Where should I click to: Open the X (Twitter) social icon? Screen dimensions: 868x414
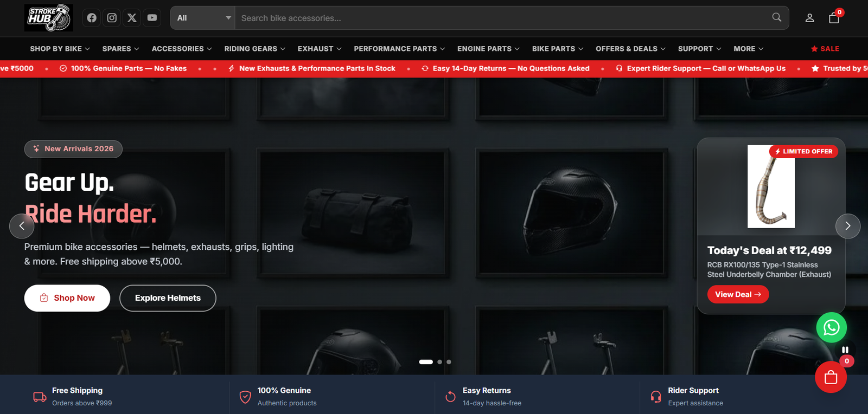tap(132, 18)
